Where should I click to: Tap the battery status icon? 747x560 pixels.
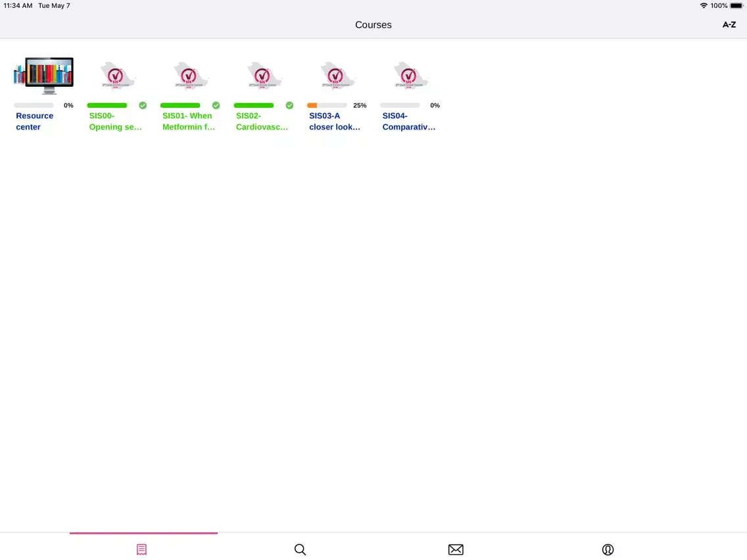click(x=736, y=6)
